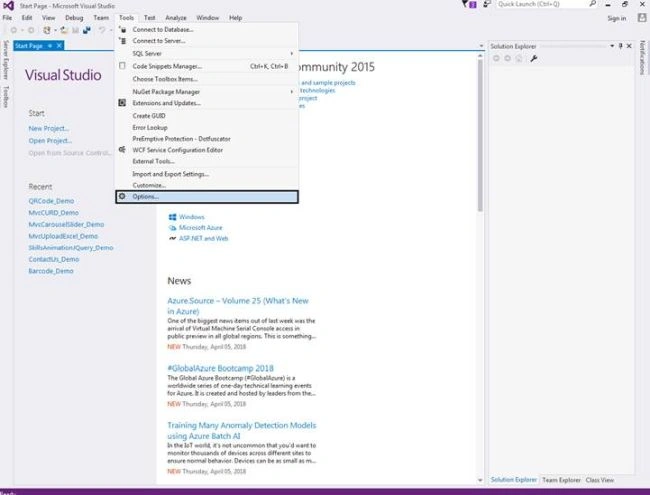Open the #GlobalAzure Bootcamp 2018 news link
Screen dimensions: 650x495
pos(221,368)
